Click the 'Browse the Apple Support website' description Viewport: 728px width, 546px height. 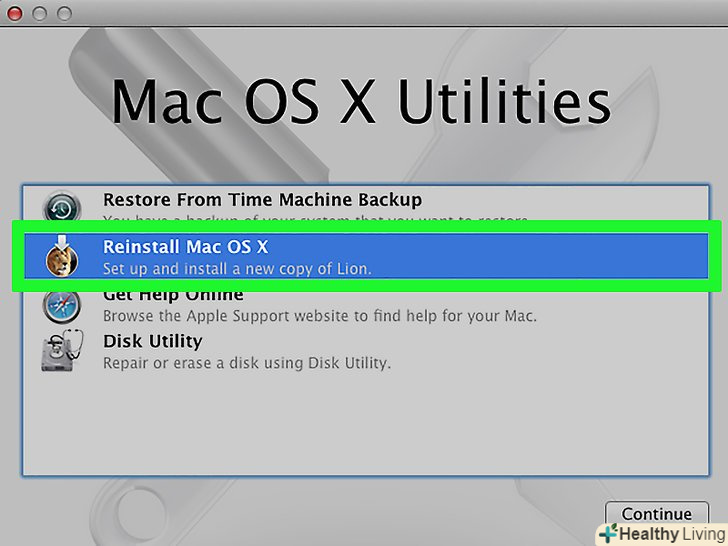tap(320, 316)
